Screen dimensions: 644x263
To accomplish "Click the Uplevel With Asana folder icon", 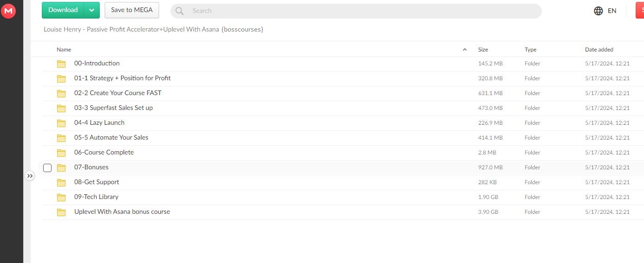I will tap(61, 212).
